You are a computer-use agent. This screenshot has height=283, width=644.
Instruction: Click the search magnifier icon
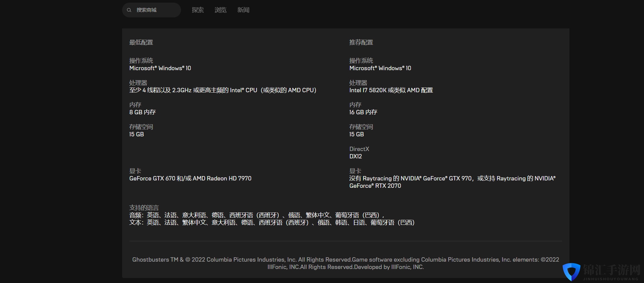129,10
